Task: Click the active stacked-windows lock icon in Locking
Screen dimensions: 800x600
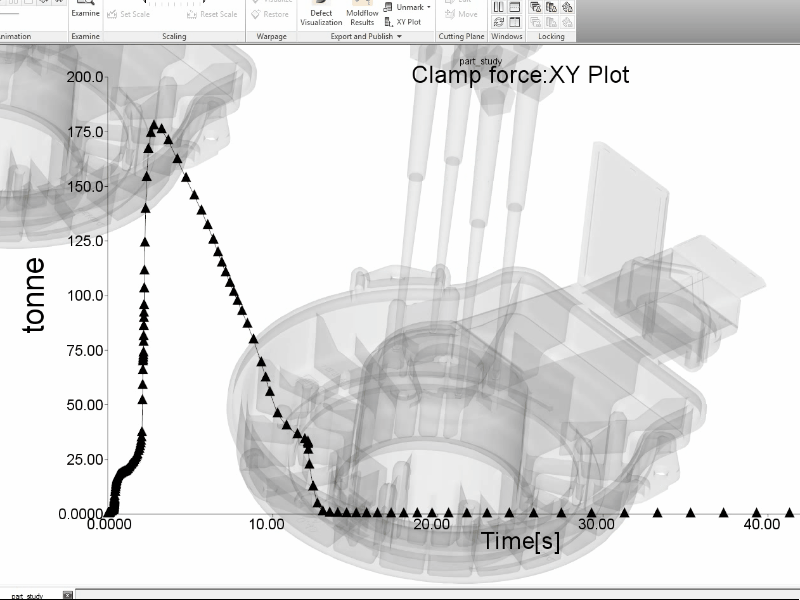Action: point(535,7)
